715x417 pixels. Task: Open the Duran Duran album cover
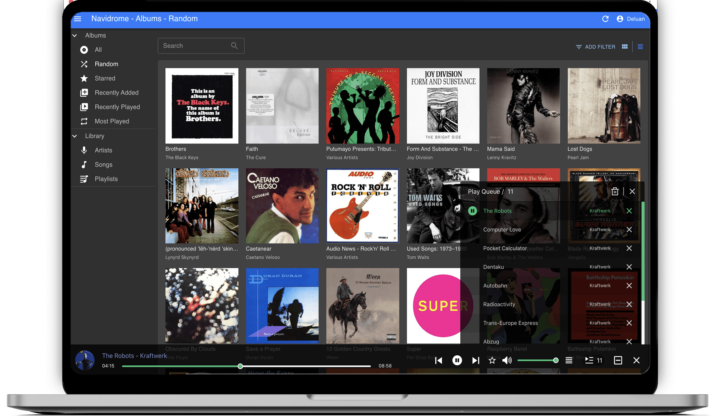[282, 306]
